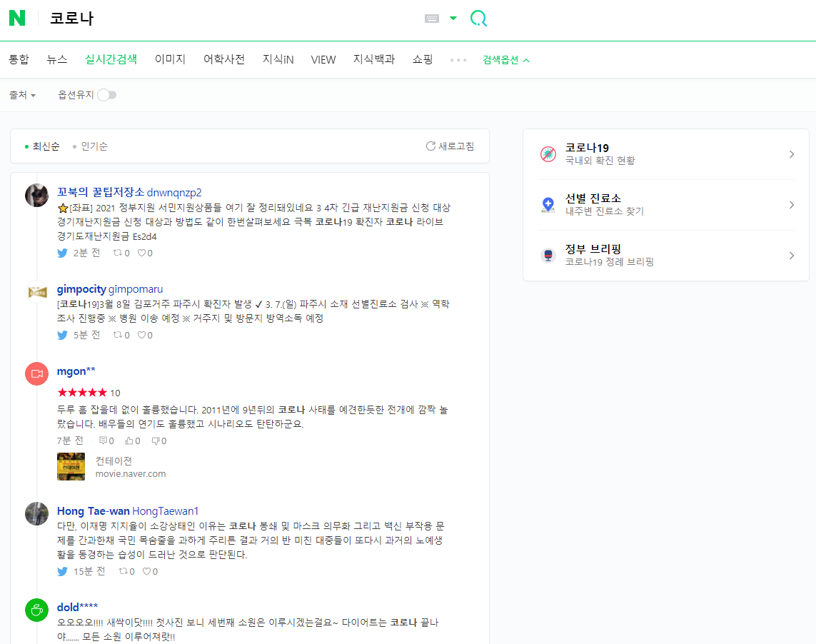
Task: Expand the search history dropdown arrow
Action: [x=453, y=19]
